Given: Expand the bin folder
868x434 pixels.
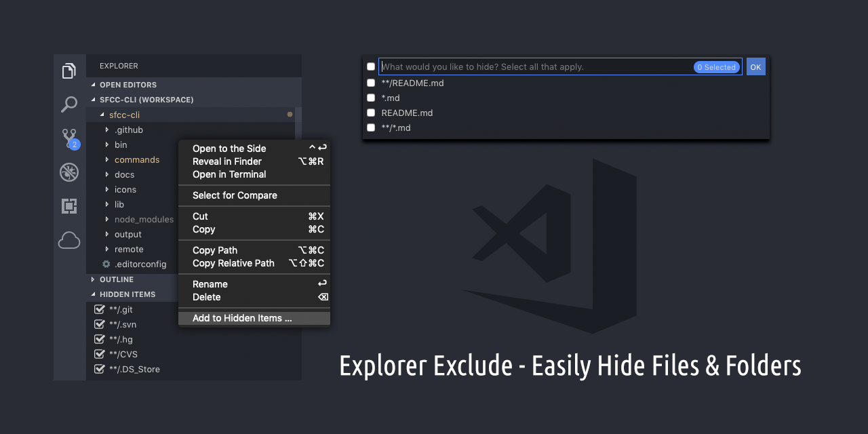Looking at the screenshot, I should pyautogui.click(x=107, y=144).
